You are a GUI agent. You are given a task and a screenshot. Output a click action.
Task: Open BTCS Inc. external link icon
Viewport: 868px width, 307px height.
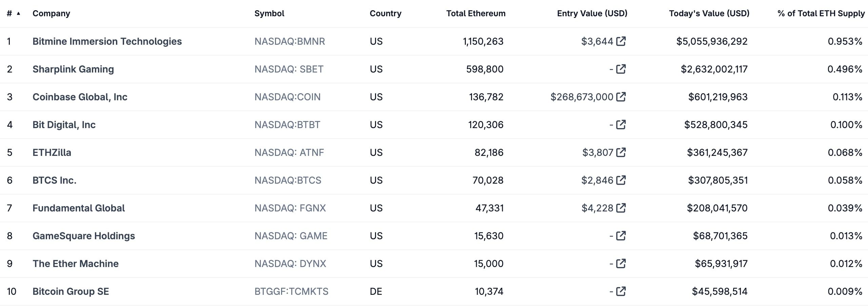point(621,180)
